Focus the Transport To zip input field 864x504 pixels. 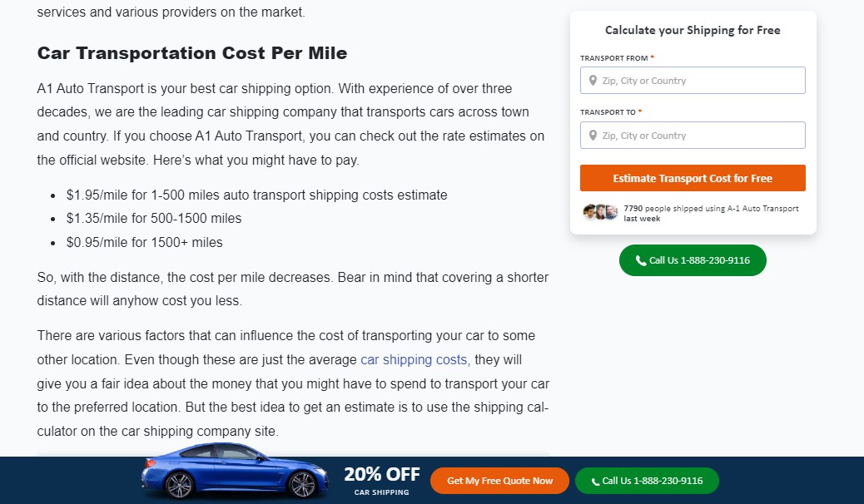(x=693, y=135)
